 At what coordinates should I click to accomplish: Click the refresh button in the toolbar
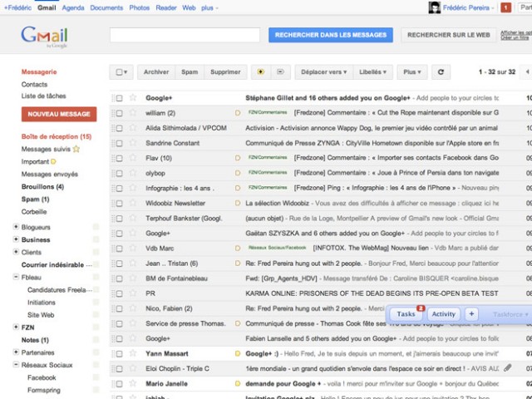(x=441, y=72)
